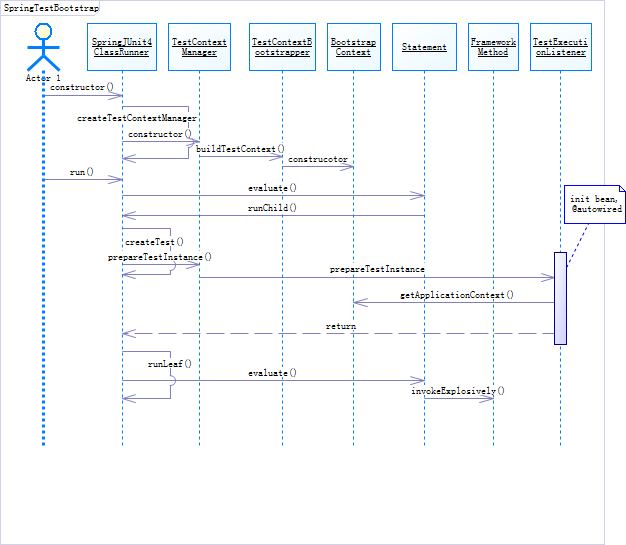The height and width of the screenshot is (545, 626).
Task: Select the BootstrapContext lifeline box
Action: 354,47
